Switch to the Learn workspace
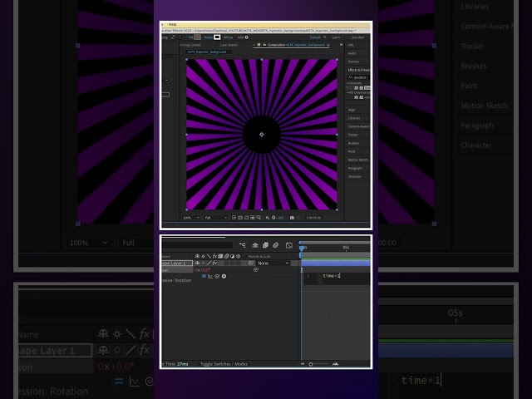532x399 pixels. tap(336, 37)
